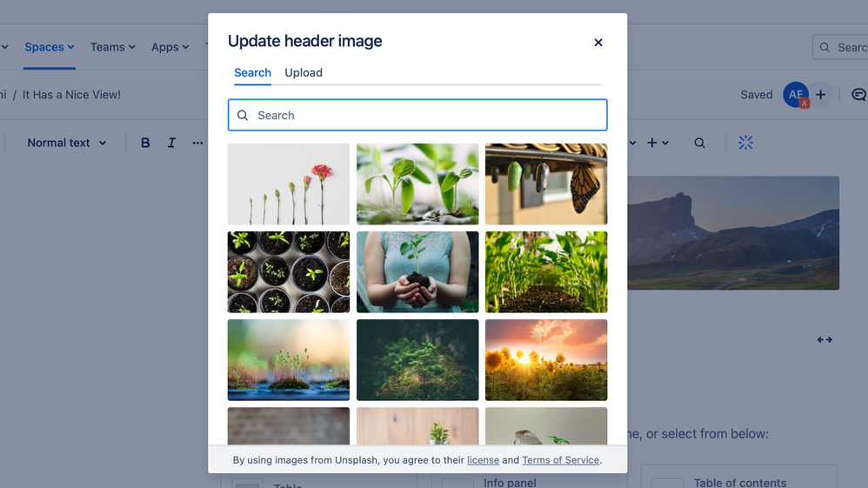This screenshot has height=488, width=868.
Task: Expand the Spaces menu
Action: (x=50, y=47)
